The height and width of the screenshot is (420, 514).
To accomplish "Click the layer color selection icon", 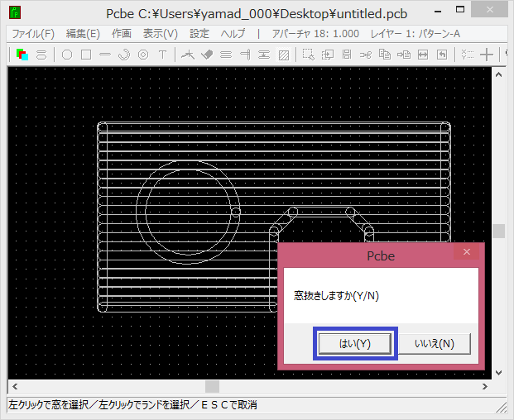I will coord(22,55).
